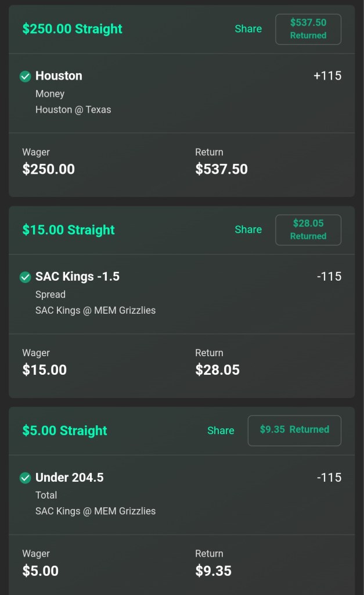The image size is (364, 595).
Task: Click the Houston @ Texas matchup text
Action: click(x=73, y=109)
